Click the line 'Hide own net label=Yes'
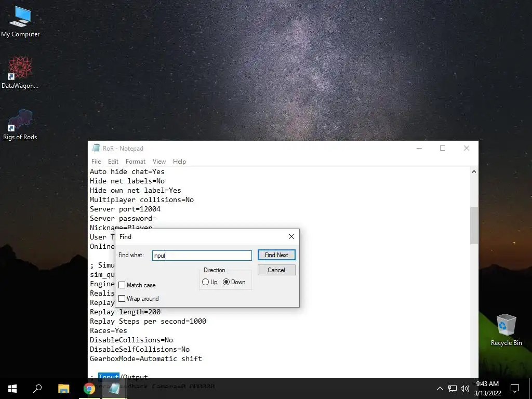 click(x=136, y=190)
